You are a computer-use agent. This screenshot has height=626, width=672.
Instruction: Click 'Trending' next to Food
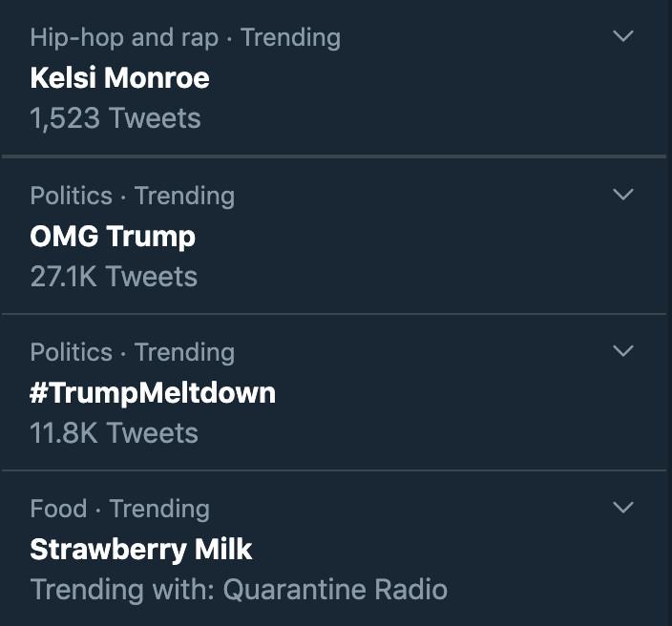(159, 509)
